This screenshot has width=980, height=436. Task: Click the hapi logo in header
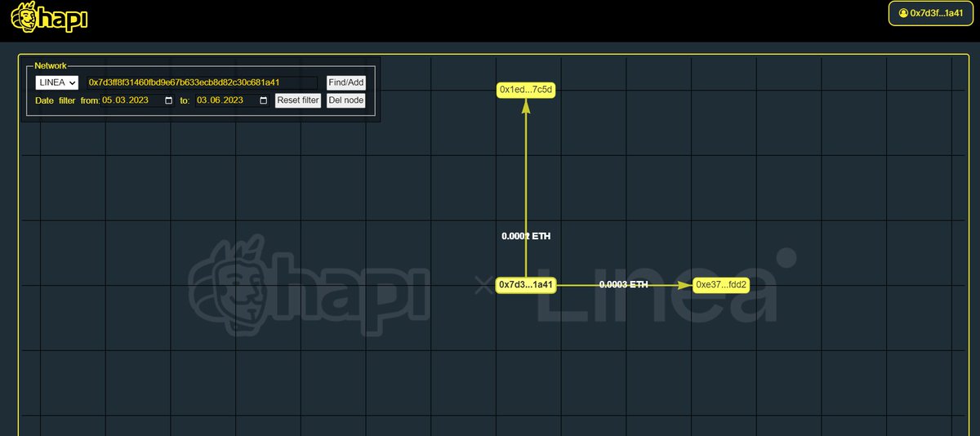(49, 19)
